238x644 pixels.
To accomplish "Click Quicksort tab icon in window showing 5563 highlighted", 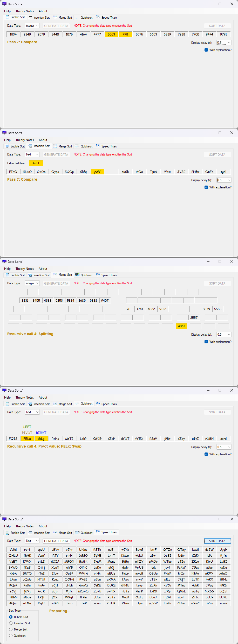I will pos(77,17).
